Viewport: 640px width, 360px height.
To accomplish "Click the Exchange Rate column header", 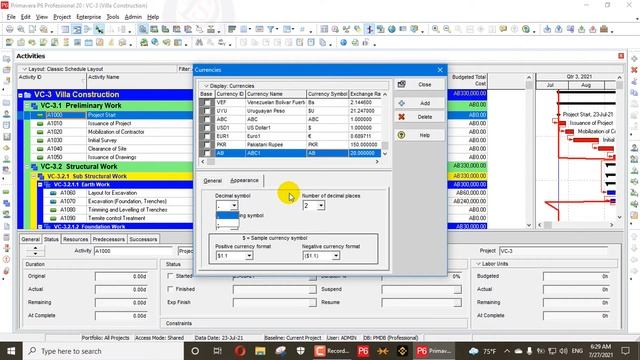I will click(x=365, y=94).
